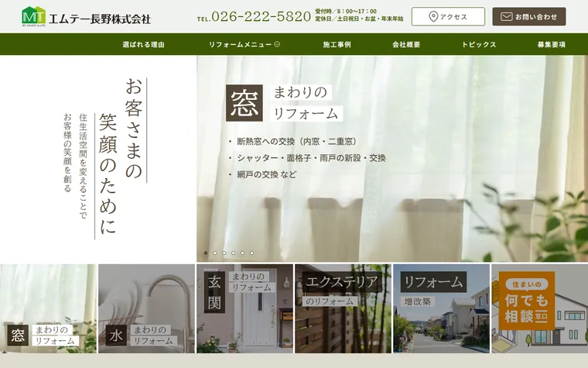Open the お問い合わせ contact page

tap(529, 16)
